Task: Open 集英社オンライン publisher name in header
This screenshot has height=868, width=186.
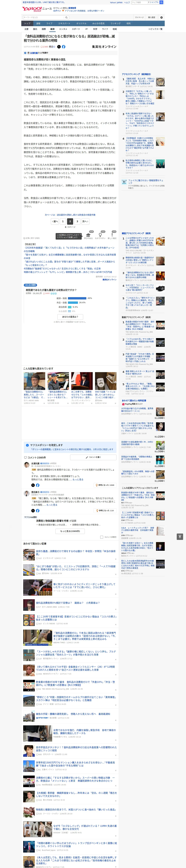Action: (104, 47)
